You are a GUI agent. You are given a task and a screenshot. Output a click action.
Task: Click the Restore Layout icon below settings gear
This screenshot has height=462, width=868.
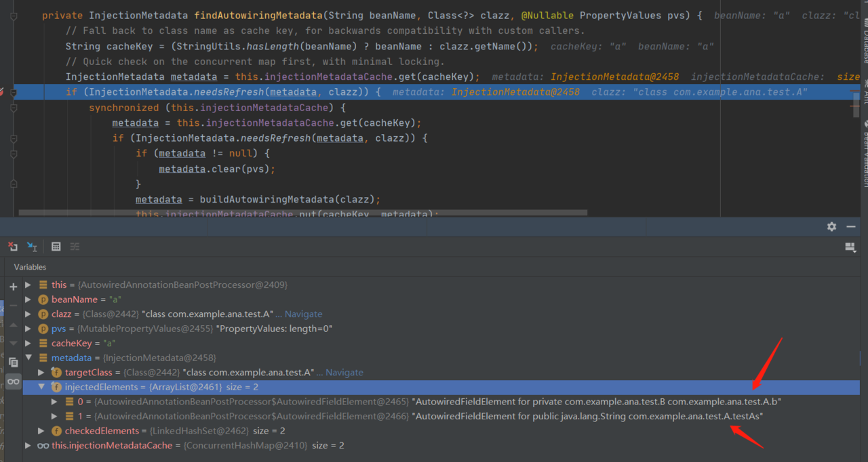pyautogui.click(x=850, y=247)
